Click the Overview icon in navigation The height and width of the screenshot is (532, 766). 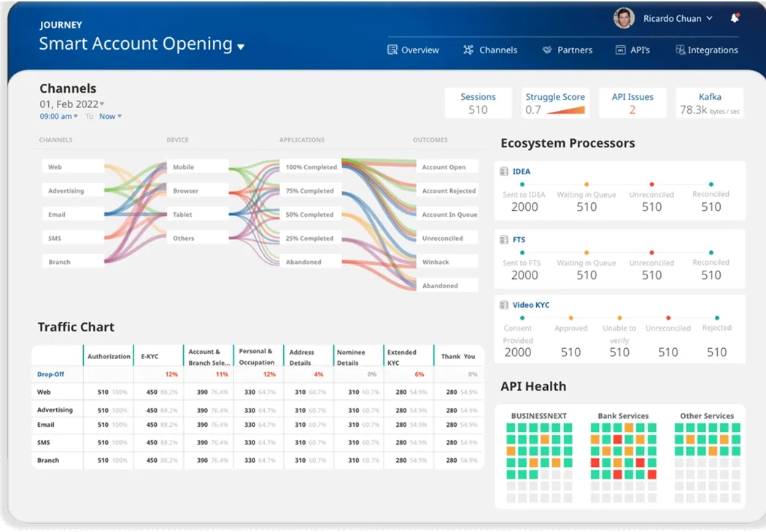pos(392,50)
